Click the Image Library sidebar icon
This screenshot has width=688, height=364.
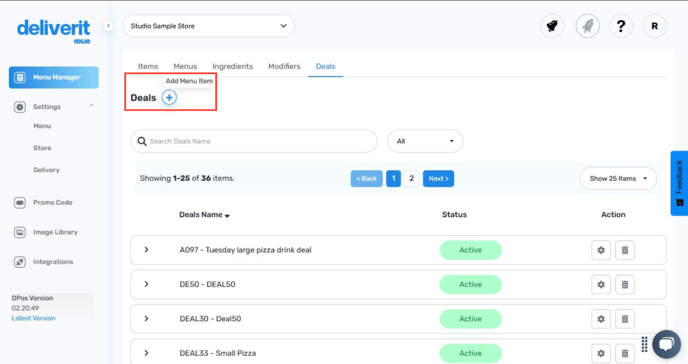pyautogui.click(x=20, y=232)
